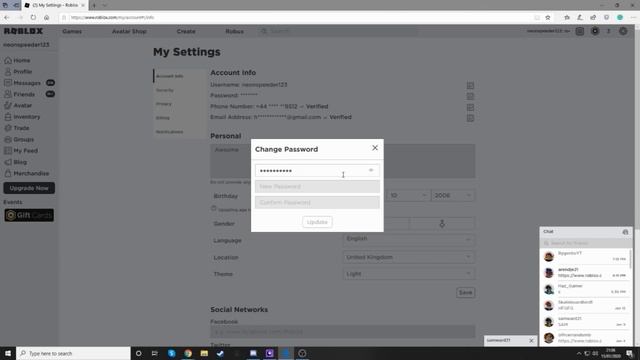The height and width of the screenshot is (360, 640).
Task: Click the Save button under Personal
Action: [x=465, y=293]
